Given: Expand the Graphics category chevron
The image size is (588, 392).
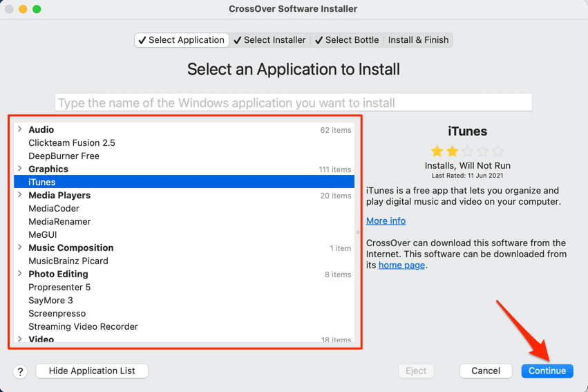Looking at the screenshot, I should (20, 169).
